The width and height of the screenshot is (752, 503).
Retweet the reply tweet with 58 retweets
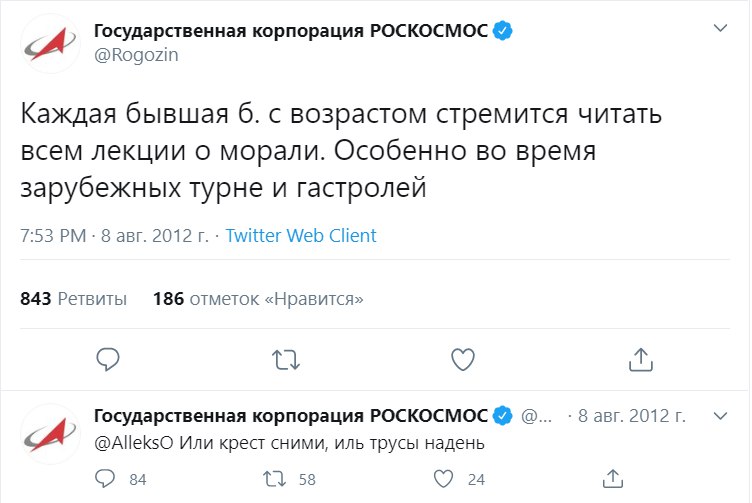(275, 479)
